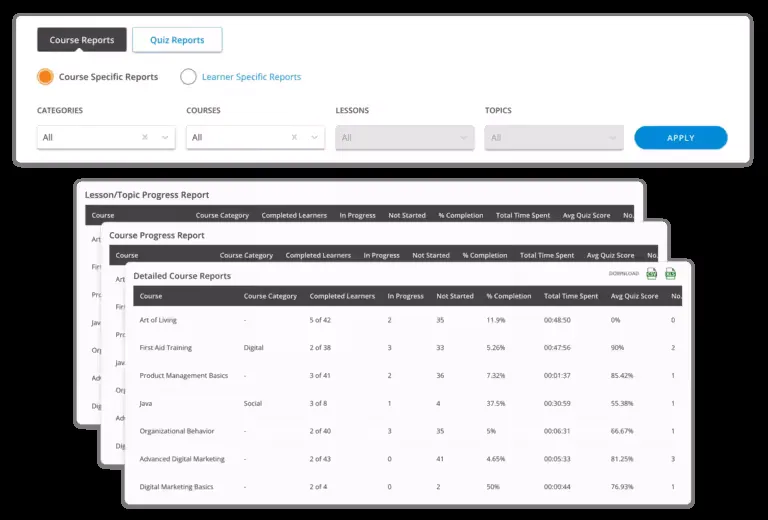Viewport: 768px width, 520px height.
Task: Click the Lesson/Topic Progress Report title
Action: pos(147,195)
